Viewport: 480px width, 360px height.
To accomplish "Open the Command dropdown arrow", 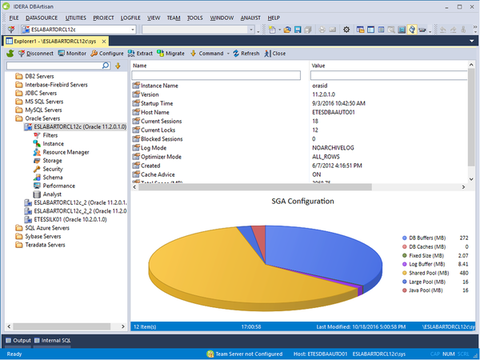I will click(x=228, y=53).
